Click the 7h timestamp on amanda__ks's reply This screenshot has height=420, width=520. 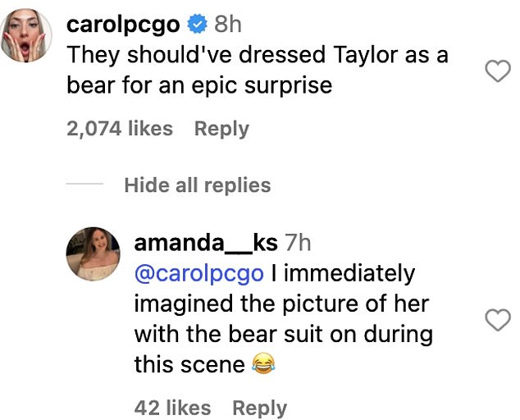tap(297, 243)
